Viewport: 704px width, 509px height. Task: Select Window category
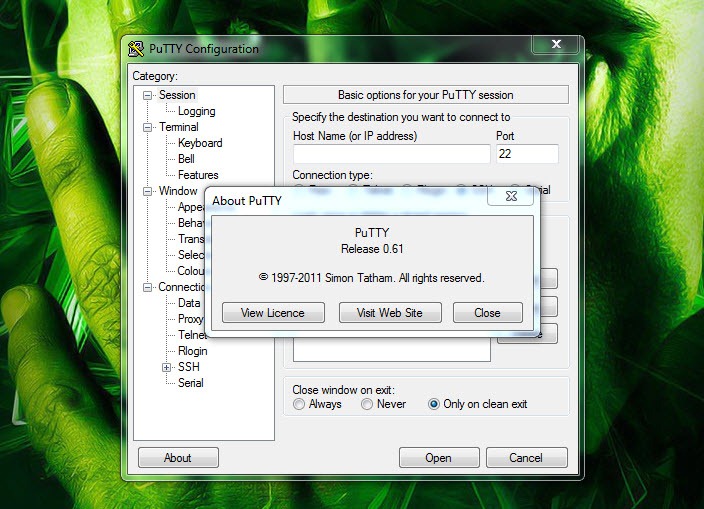(178, 191)
